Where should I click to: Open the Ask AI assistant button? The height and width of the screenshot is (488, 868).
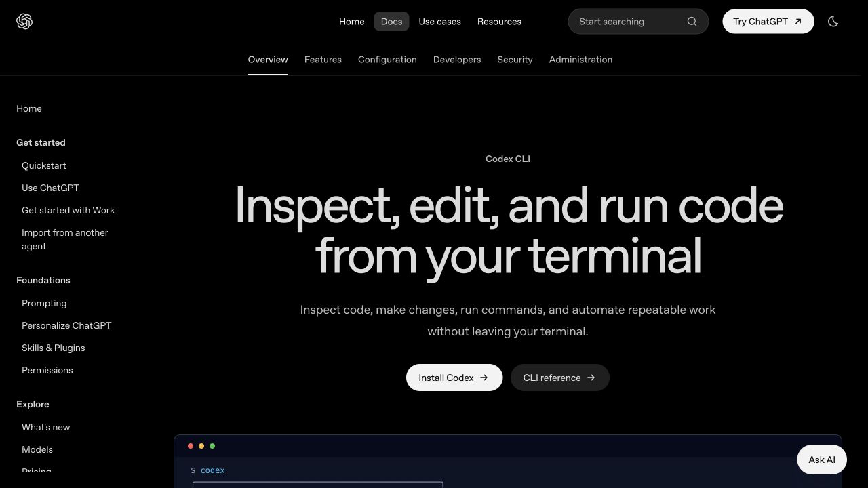click(x=822, y=460)
